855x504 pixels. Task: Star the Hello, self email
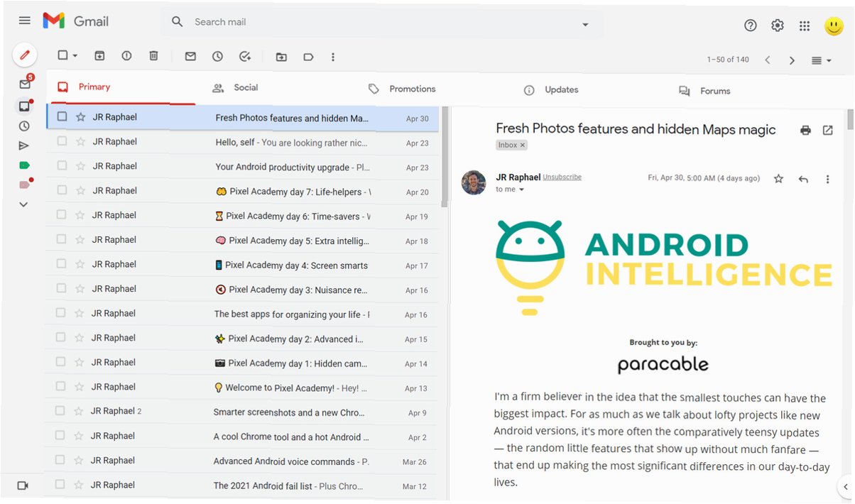80,141
